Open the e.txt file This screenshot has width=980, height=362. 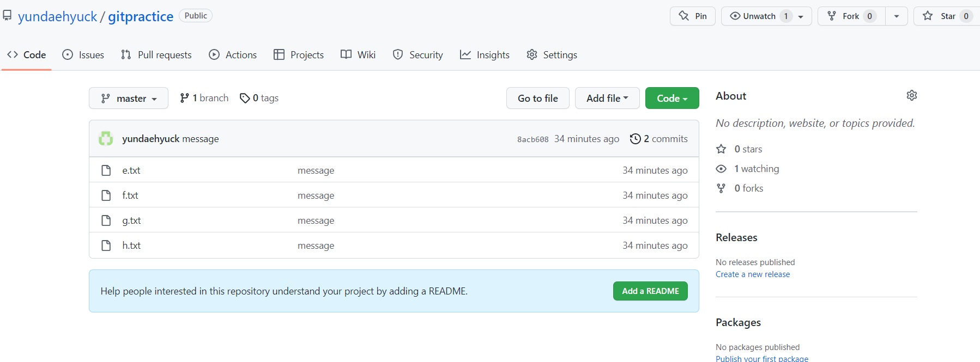click(x=131, y=170)
